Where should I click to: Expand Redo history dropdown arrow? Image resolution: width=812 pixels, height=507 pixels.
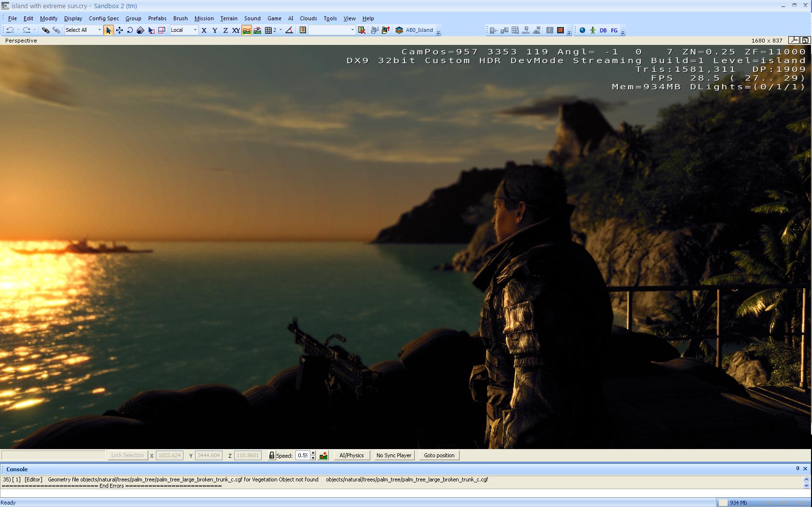pyautogui.click(x=34, y=30)
